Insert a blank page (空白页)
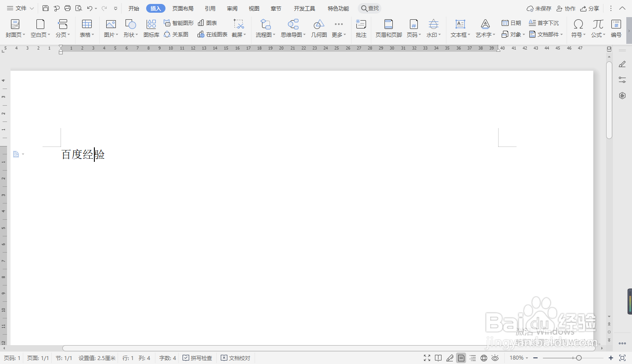This screenshot has width=632, height=364. click(x=40, y=29)
